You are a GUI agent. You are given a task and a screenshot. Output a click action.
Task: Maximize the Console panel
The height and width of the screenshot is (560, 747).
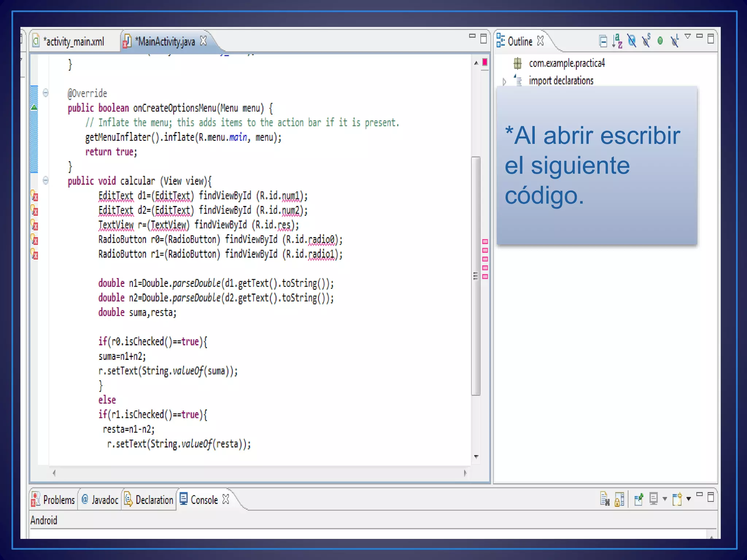coord(711,497)
